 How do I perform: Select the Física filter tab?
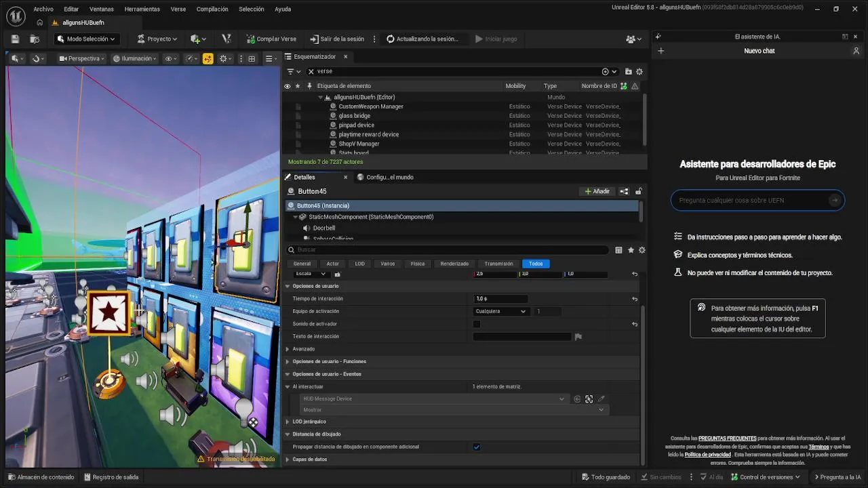418,264
